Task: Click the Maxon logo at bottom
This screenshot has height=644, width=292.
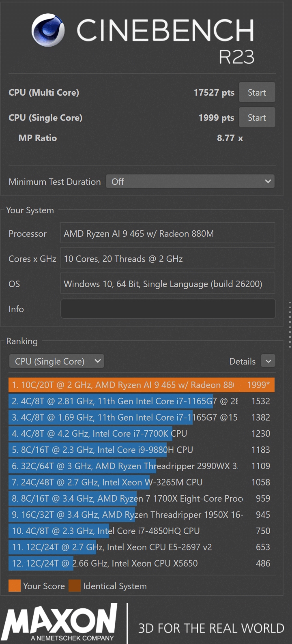Action: click(60, 623)
